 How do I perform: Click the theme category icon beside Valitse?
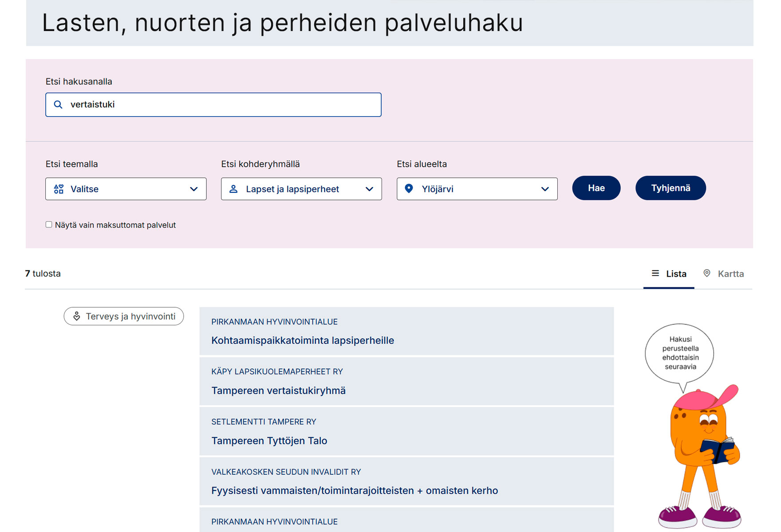(59, 189)
